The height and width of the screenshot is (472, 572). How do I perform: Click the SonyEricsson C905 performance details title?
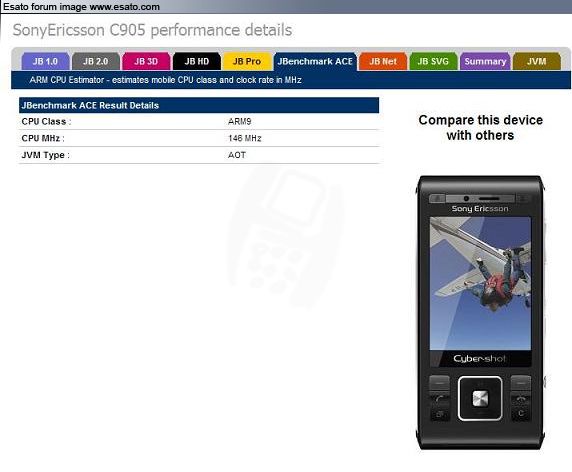[152, 30]
